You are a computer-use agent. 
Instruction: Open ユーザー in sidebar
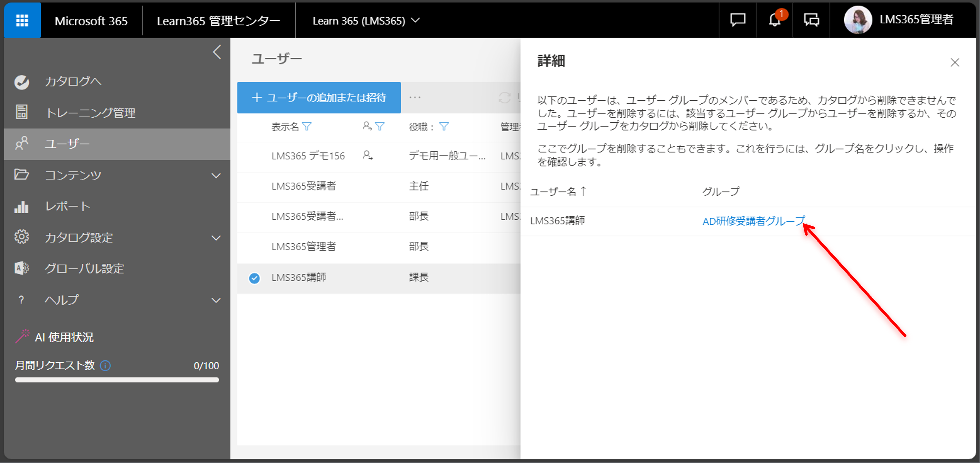point(117,144)
